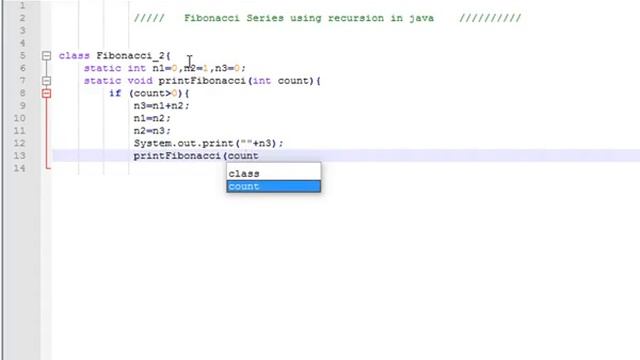Click the 'Fibonacci_2' class name
The image size is (640, 360).
(131, 56)
